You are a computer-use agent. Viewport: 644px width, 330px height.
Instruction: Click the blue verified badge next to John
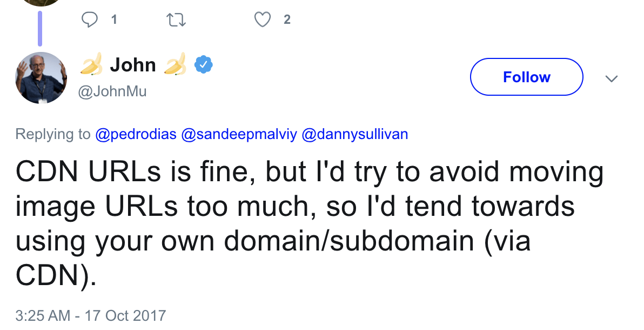pos(203,65)
